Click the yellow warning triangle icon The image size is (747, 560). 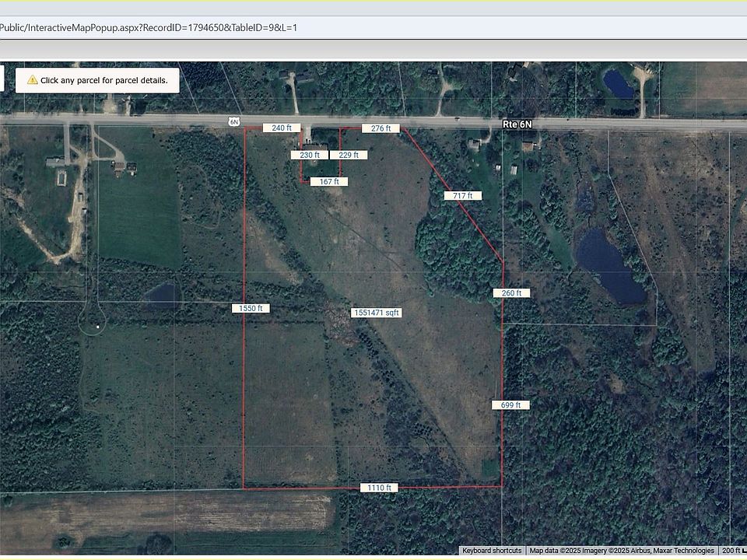[32, 80]
